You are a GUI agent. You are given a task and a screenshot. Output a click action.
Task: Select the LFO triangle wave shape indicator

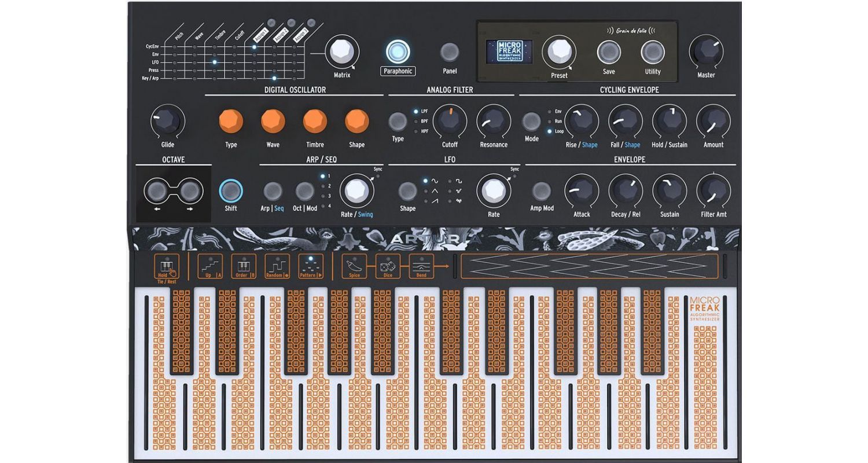(x=425, y=191)
